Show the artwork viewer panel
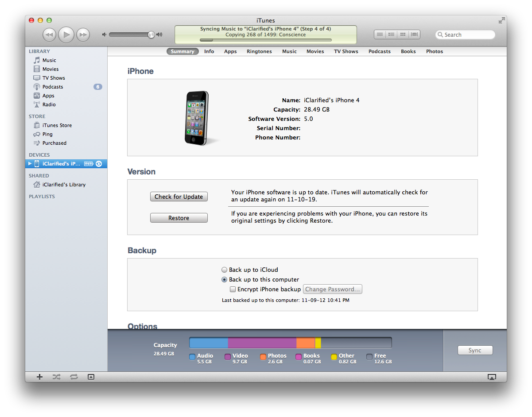The height and width of the screenshot is (417, 532). point(91,377)
